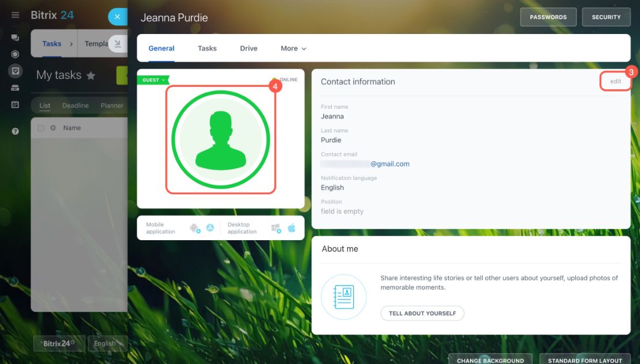Switch to the profile Tasks tab
Viewport: 640px width, 364px height.
[x=207, y=48]
